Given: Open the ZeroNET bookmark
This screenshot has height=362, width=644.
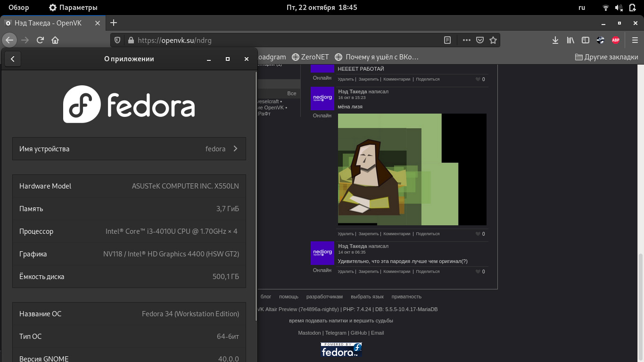Looking at the screenshot, I should pyautogui.click(x=310, y=57).
